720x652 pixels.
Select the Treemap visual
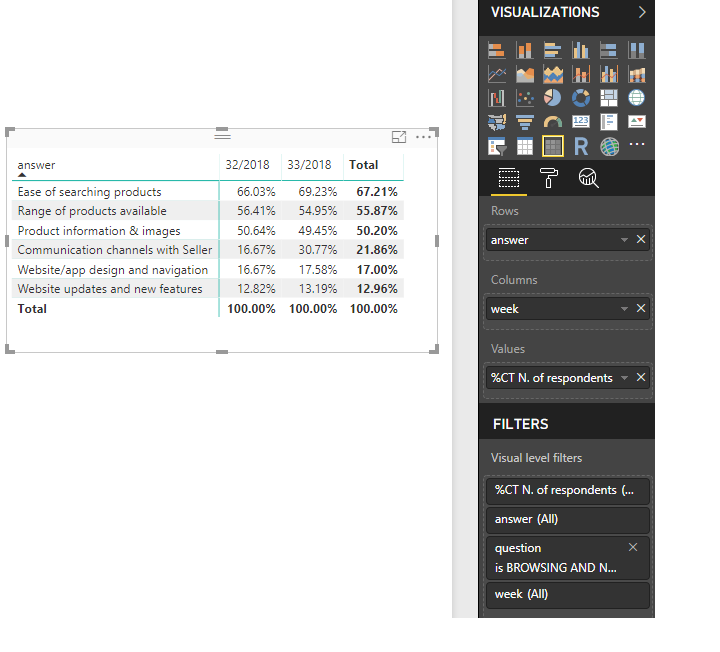pyautogui.click(x=609, y=98)
